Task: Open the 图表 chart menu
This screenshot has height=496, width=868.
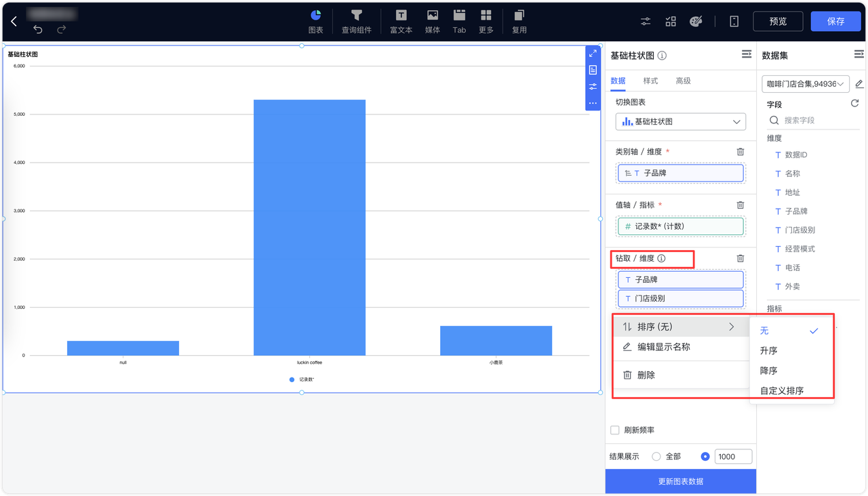Action: point(316,22)
